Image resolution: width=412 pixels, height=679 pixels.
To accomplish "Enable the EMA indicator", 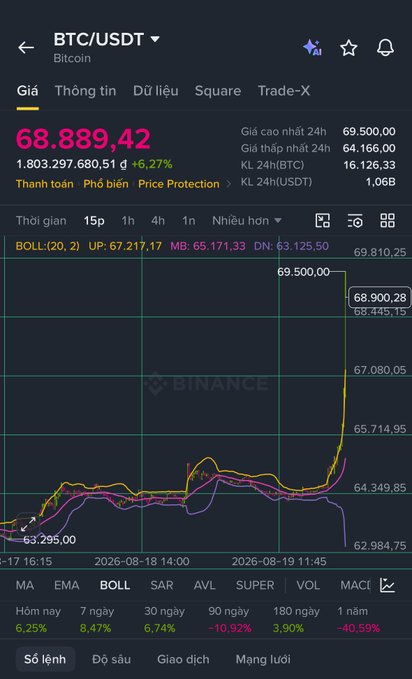I will point(67,585).
